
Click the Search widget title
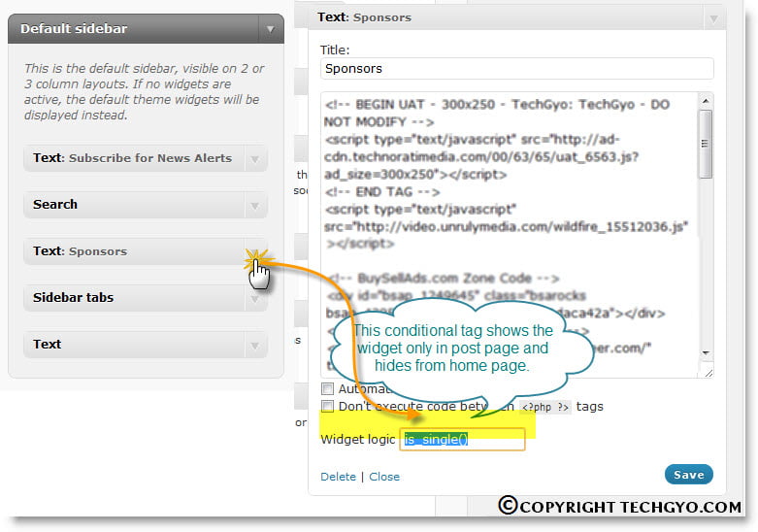[x=55, y=204]
